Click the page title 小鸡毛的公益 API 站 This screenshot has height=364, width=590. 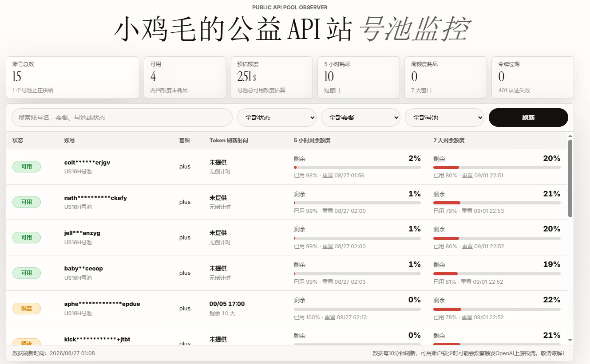(x=233, y=30)
